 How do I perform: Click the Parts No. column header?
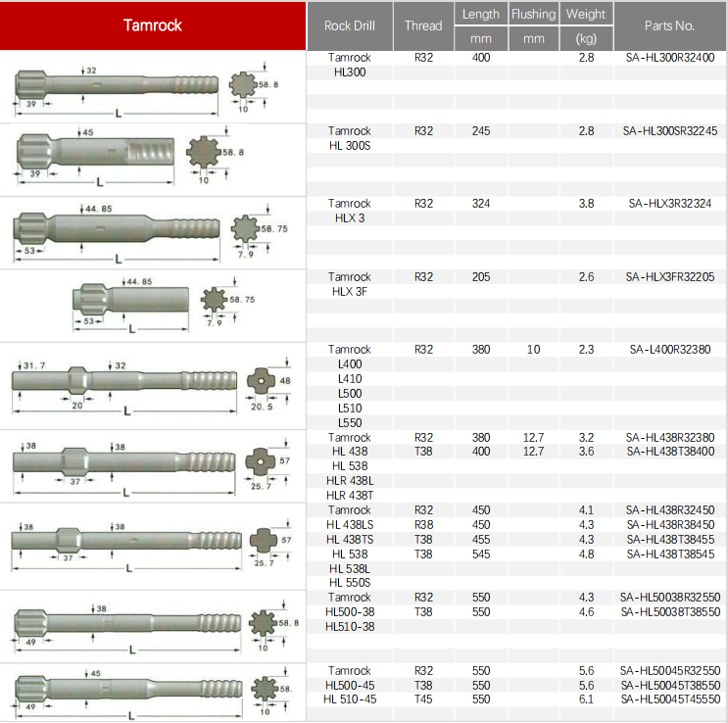coord(669,26)
